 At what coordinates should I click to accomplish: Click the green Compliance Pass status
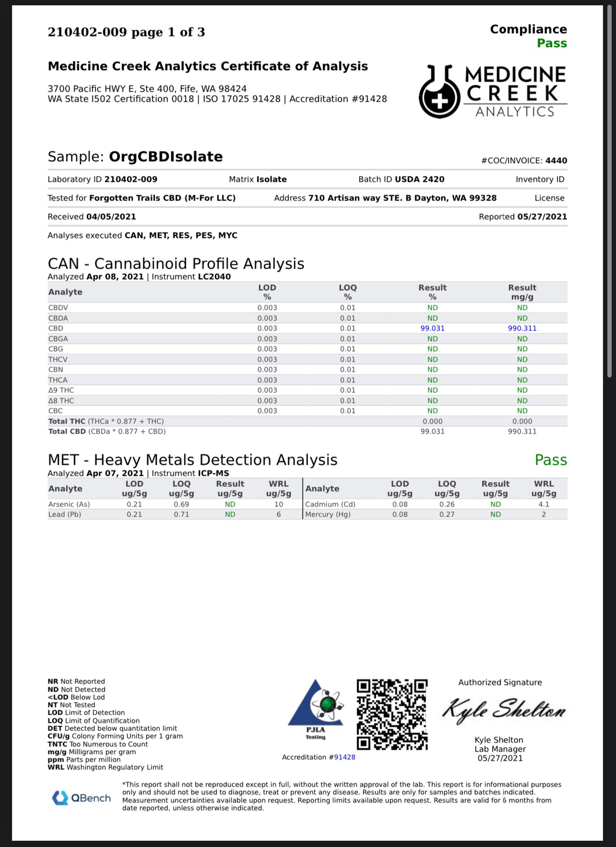[x=552, y=43]
